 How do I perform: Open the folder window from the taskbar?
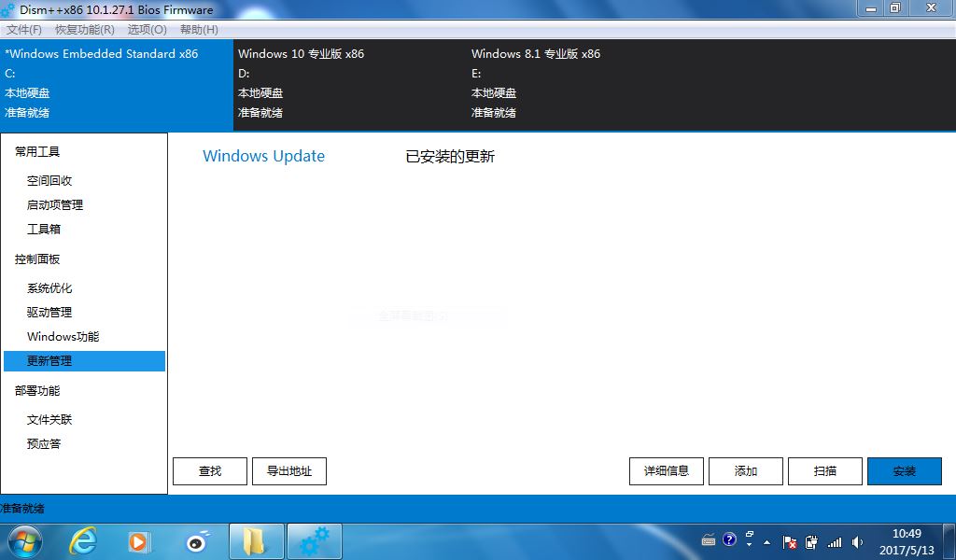[x=256, y=541]
